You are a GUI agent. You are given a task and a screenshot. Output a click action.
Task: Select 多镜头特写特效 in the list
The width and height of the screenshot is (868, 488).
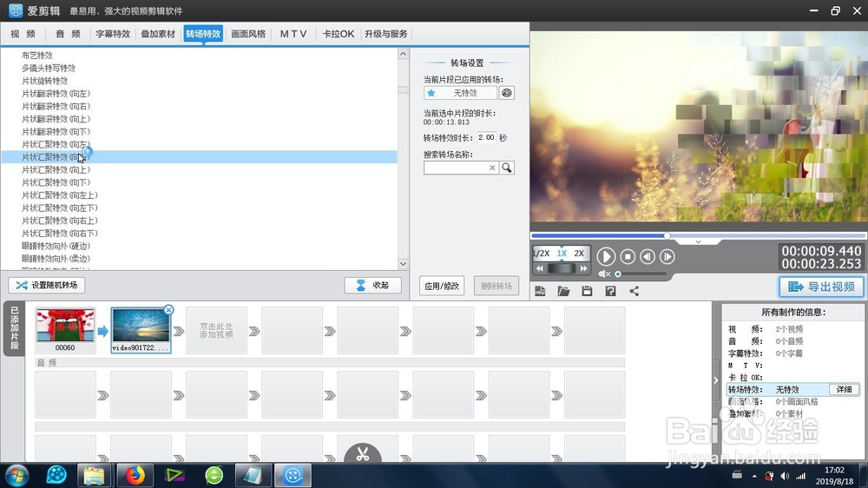click(49, 68)
